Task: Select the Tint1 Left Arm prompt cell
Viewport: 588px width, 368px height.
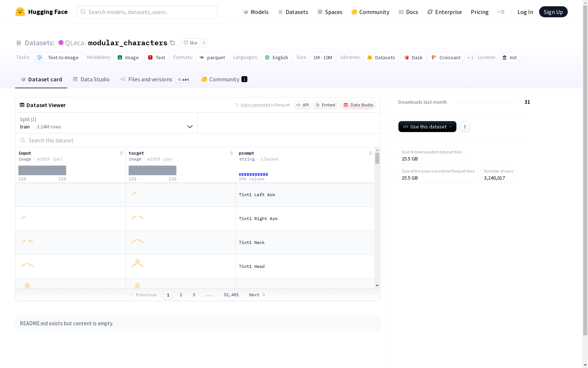Action: point(305,195)
